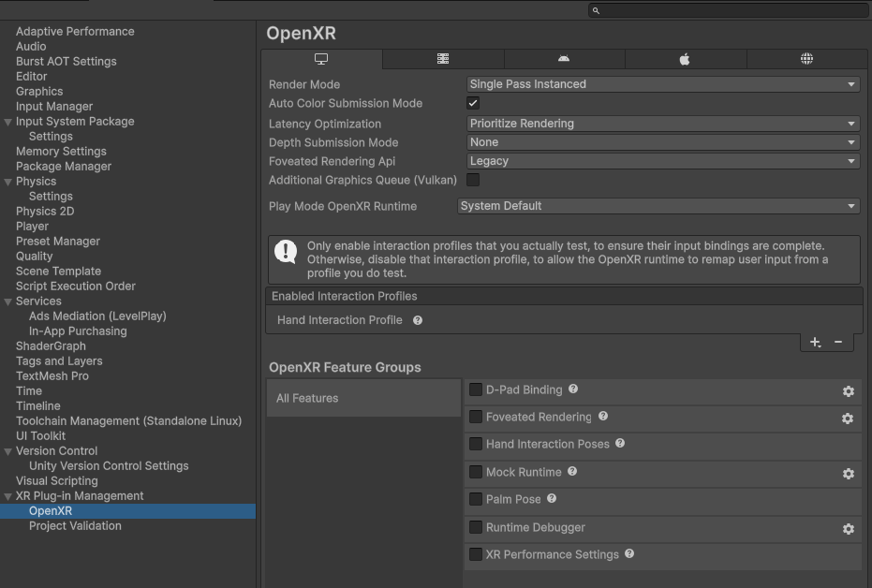The height and width of the screenshot is (588, 872).
Task: Remove interaction profile with minus button
Action: pos(838,342)
